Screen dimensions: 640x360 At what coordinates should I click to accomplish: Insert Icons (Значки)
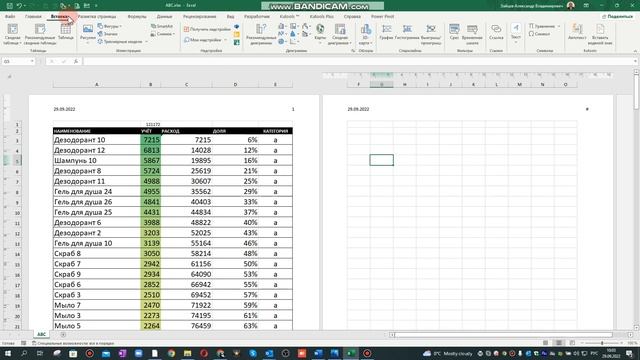point(108,34)
